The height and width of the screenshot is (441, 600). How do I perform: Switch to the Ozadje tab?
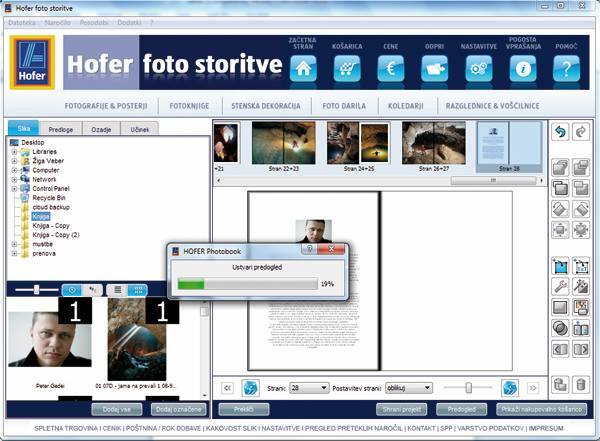click(101, 129)
